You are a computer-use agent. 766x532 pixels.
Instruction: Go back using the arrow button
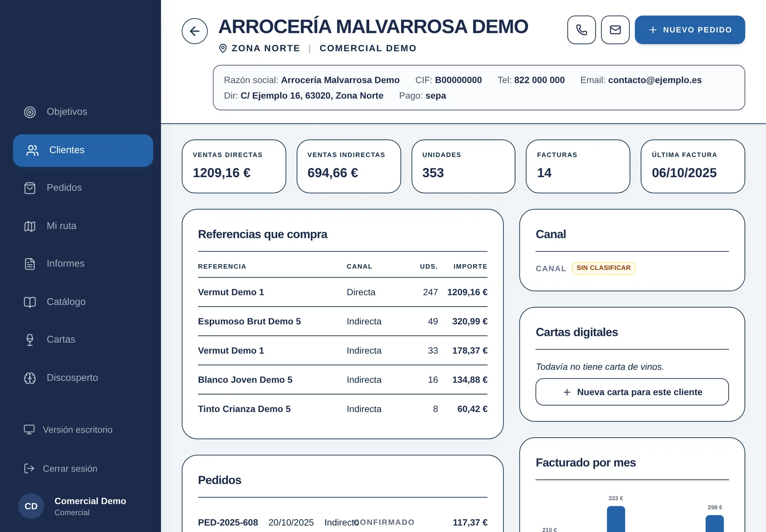point(194,31)
